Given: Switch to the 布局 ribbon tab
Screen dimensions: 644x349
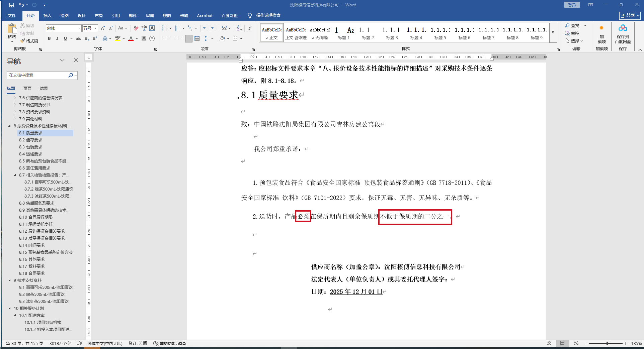Looking at the screenshot, I should [99, 16].
